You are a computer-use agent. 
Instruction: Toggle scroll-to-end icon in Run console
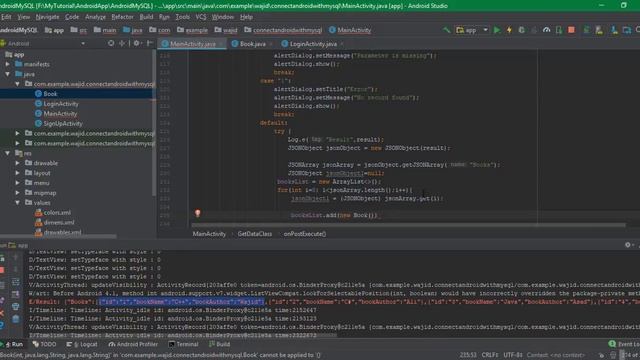(16, 294)
